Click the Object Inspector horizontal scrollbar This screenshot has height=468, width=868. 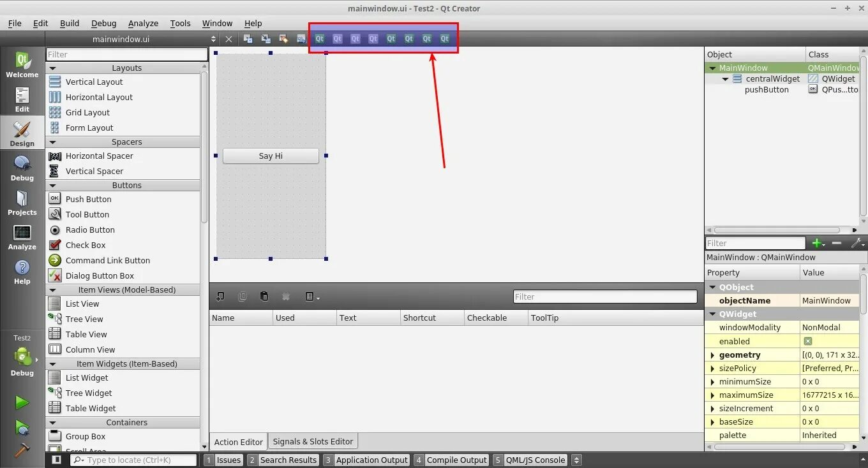[x=777, y=230]
